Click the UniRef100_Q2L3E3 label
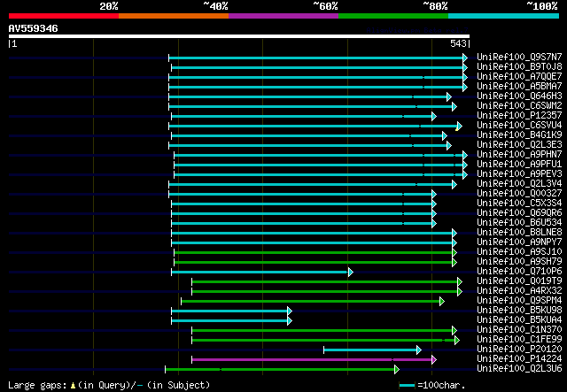This screenshot has width=567, height=392. pos(519,145)
